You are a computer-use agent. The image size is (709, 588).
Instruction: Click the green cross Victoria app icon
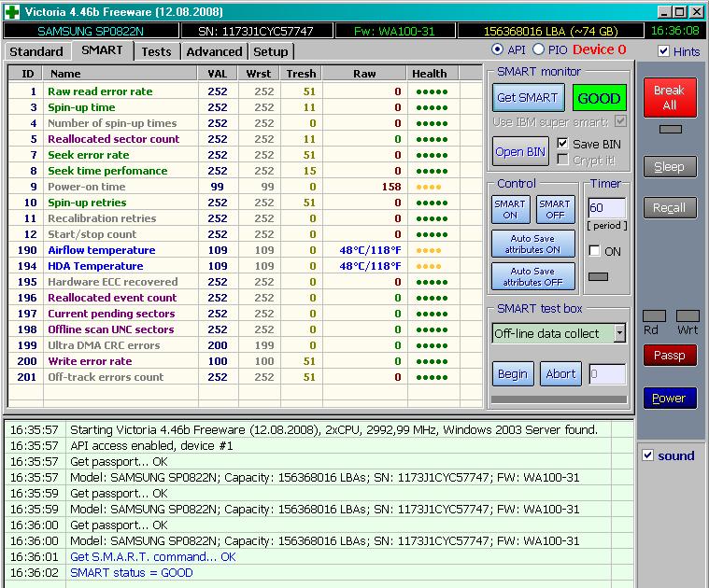[x=12, y=12]
